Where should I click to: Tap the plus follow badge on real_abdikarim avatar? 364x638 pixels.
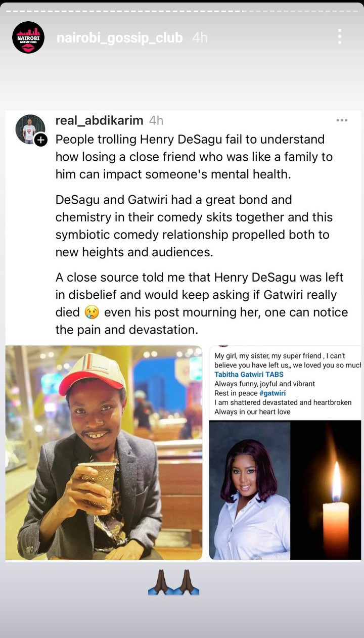pyautogui.click(x=41, y=140)
